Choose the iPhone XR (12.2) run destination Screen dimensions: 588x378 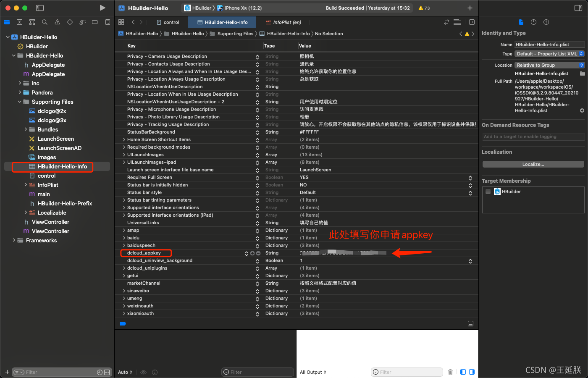pyautogui.click(x=239, y=8)
